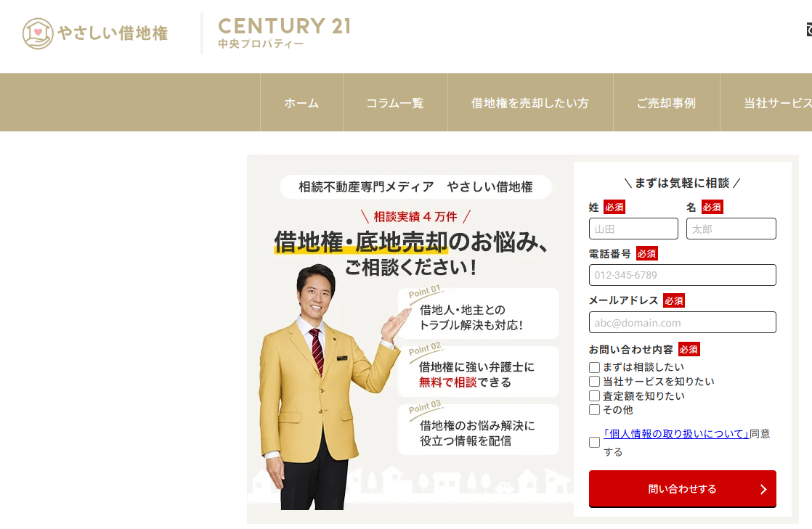Screen dimensions: 812x529
Task: Enable the その他 checkbox
Action: (595, 410)
